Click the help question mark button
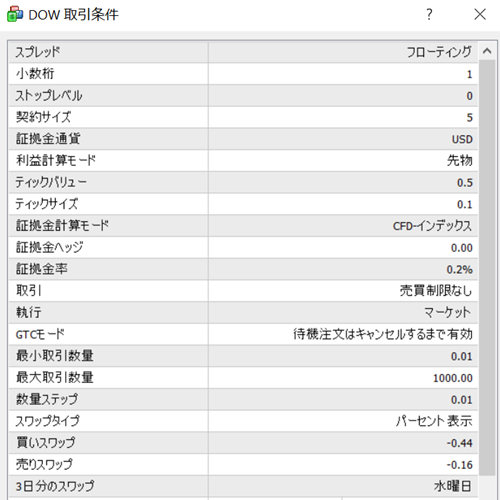 429,14
